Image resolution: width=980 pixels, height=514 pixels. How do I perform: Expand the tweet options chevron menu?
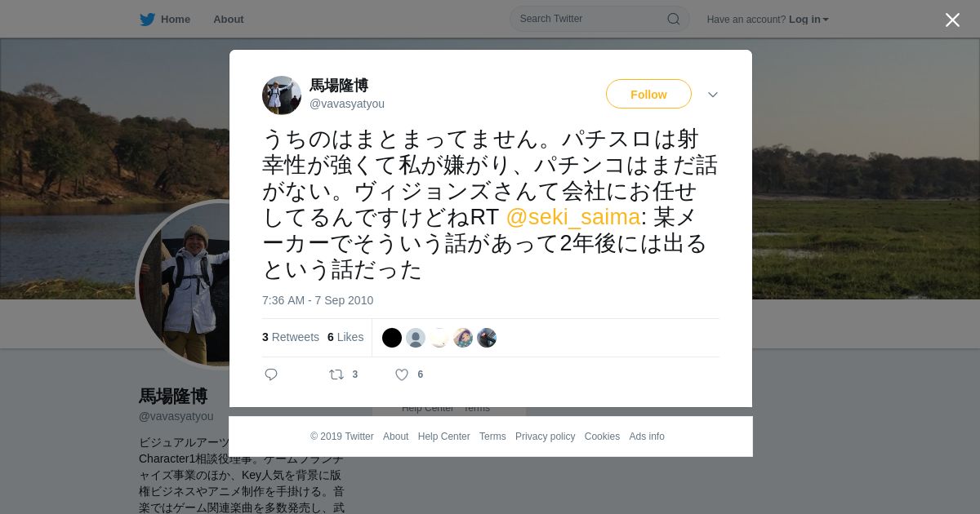click(x=713, y=95)
